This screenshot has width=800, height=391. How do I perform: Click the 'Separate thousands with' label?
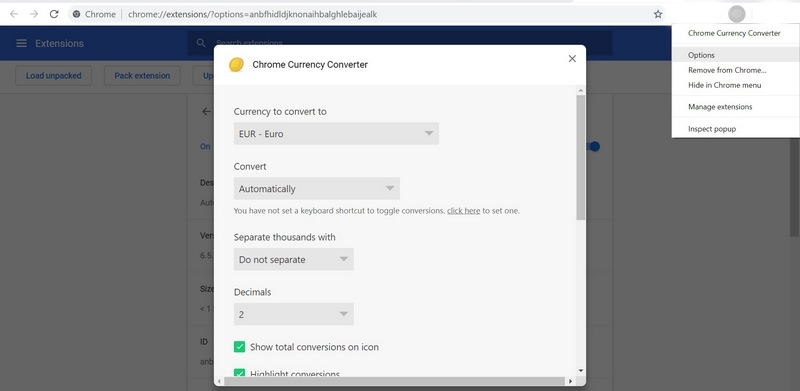coord(285,237)
